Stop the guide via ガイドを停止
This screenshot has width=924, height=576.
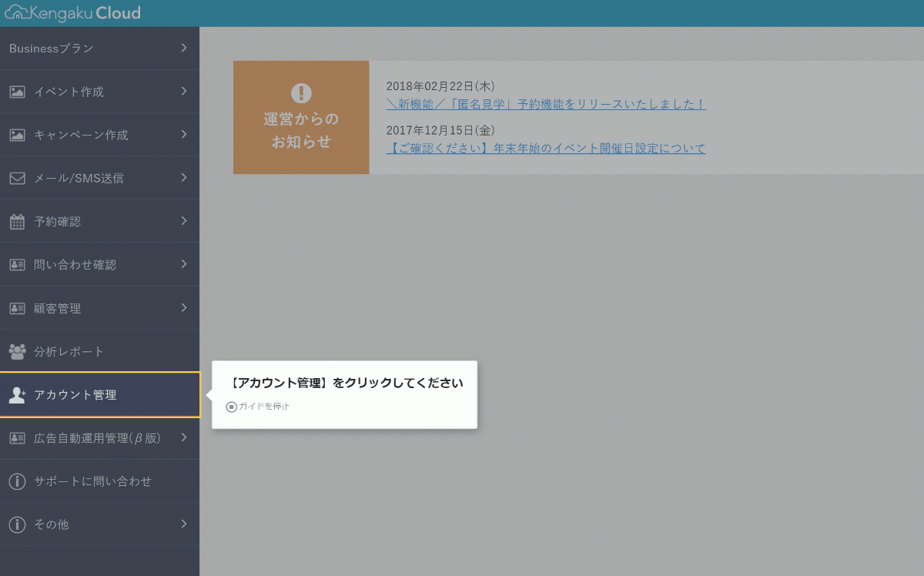(x=256, y=406)
